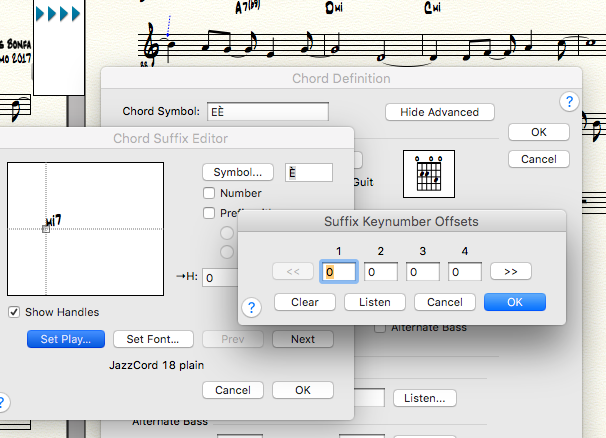Screen dimensions: 606x438
Task: Open the Symbol... chooser
Action: 237,172
